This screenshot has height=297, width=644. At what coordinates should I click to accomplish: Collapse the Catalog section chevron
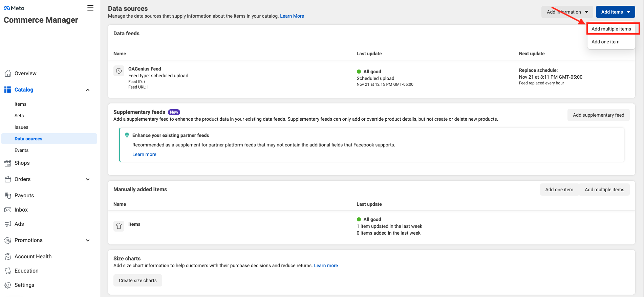click(x=88, y=90)
